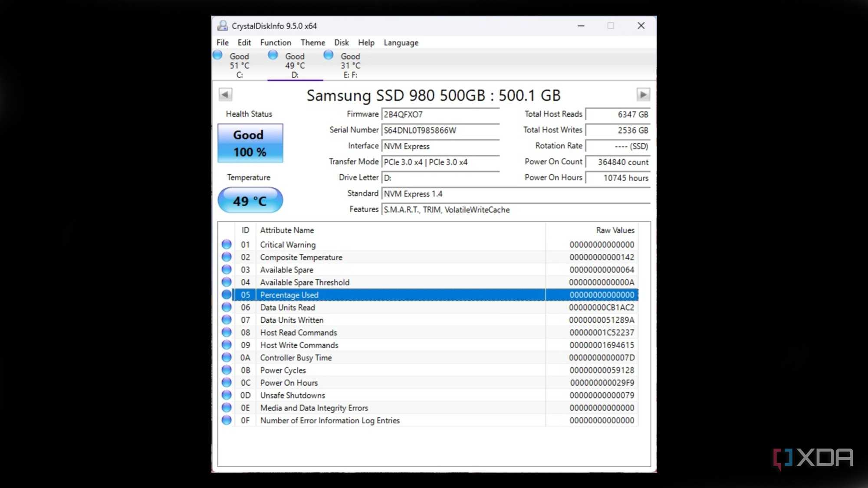Click the Raw Values column header
This screenshot has height=488, width=868.
click(x=615, y=230)
